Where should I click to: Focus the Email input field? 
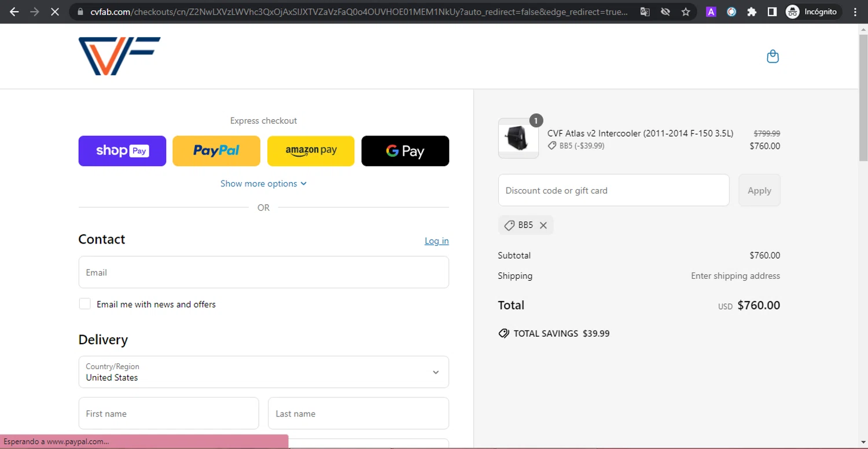coord(263,272)
